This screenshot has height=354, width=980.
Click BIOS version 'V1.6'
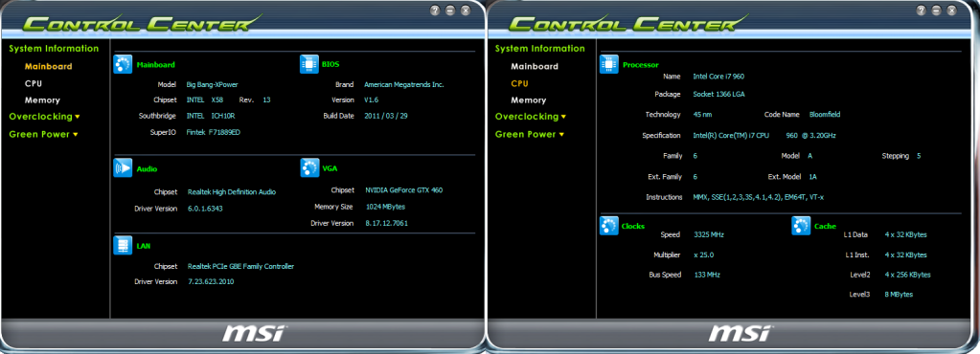pyautogui.click(x=372, y=100)
